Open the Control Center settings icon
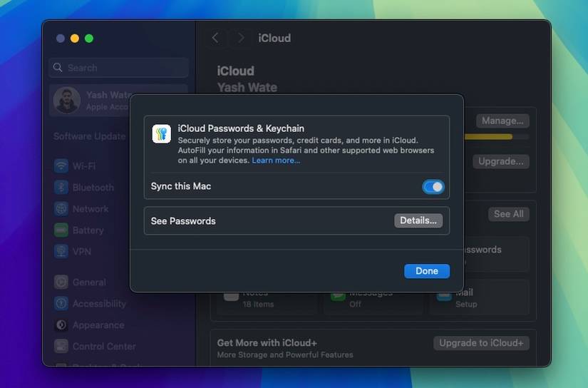The width and height of the screenshot is (588, 388). click(61, 346)
